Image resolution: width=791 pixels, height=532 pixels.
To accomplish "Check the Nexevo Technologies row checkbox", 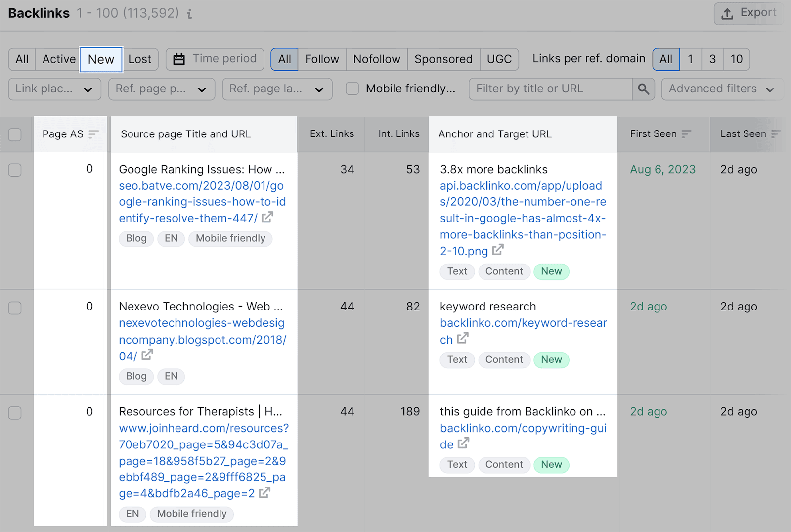I will click(15, 308).
